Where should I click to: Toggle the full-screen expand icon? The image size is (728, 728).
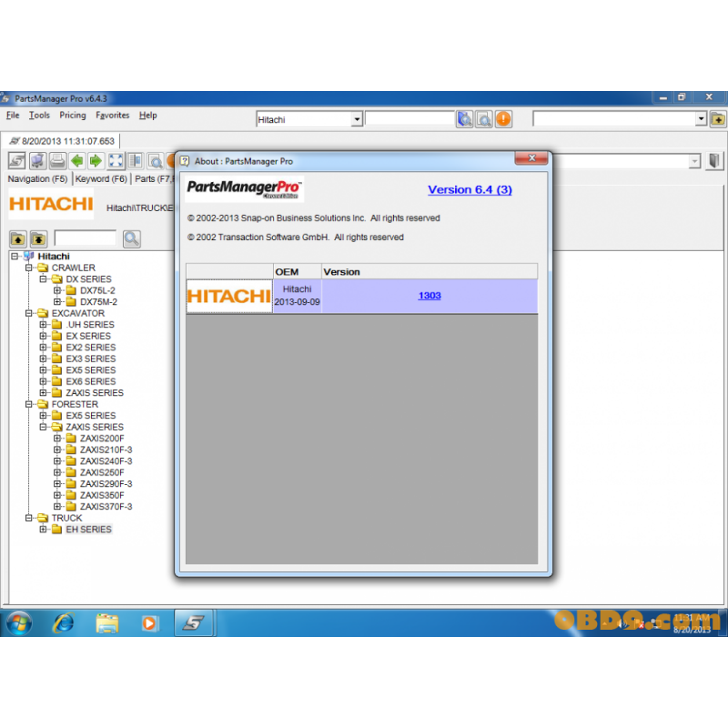coord(116,161)
